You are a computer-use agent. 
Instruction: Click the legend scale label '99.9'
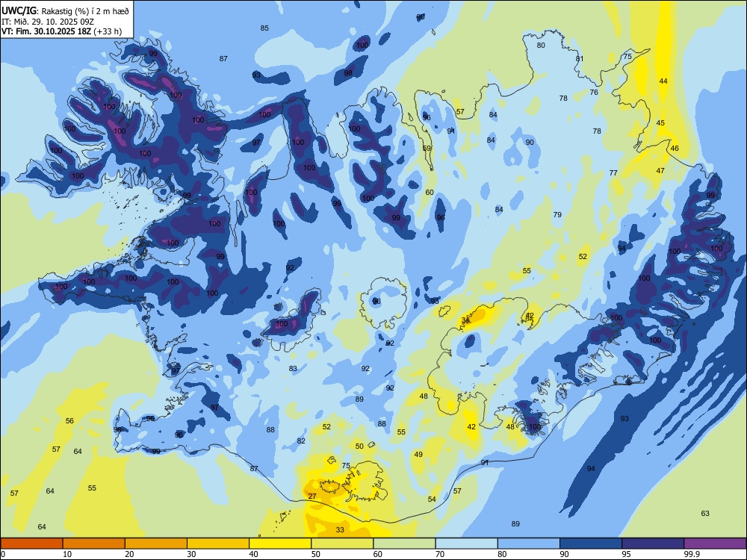click(x=692, y=554)
